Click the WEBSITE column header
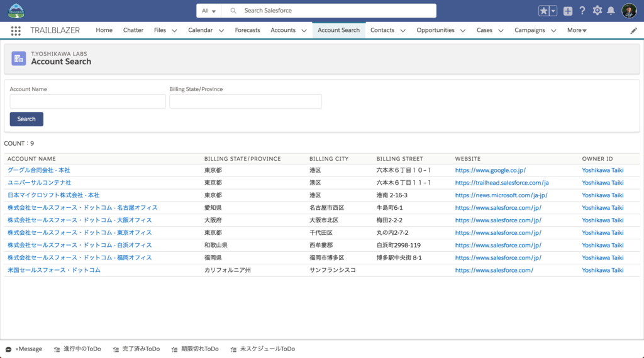 [x=468, y=159]
